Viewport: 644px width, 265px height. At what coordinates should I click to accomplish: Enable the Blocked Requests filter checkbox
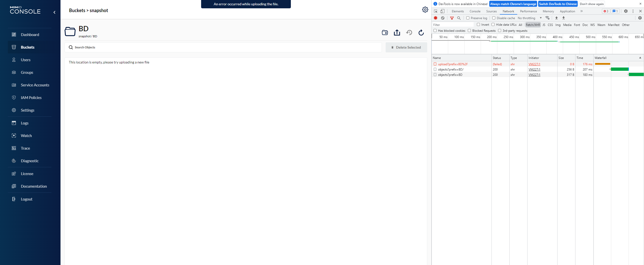(x=469, y=30)
